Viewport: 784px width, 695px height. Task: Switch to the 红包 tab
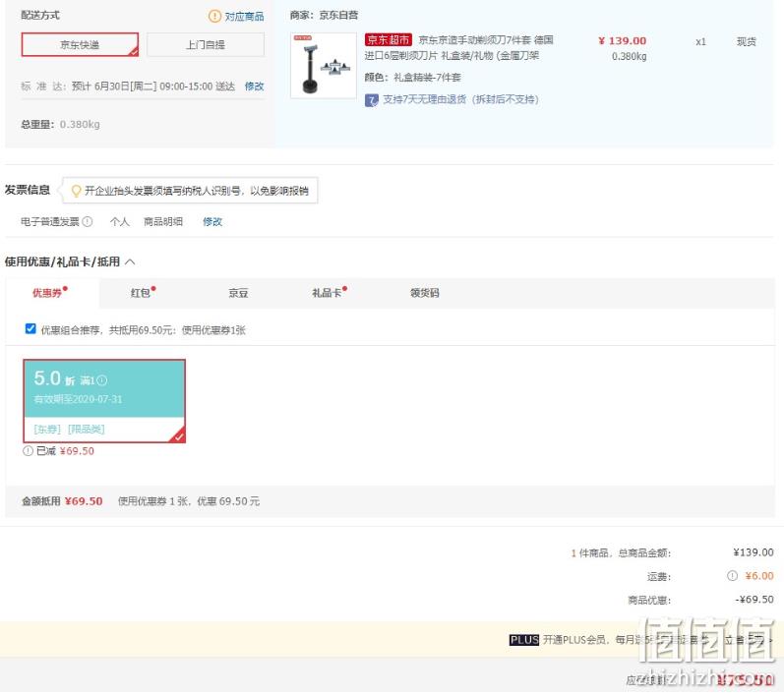[x=143, y=293]
